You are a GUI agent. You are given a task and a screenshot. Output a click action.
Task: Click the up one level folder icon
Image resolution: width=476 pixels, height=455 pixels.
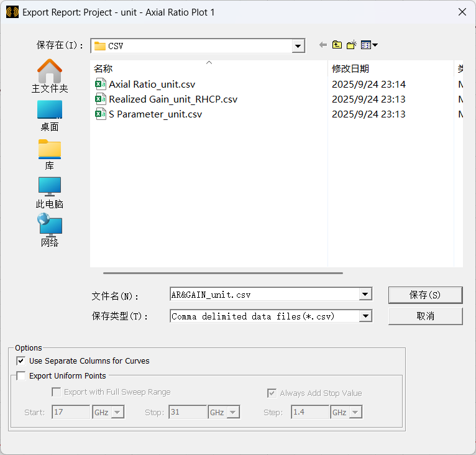(337, 45)
